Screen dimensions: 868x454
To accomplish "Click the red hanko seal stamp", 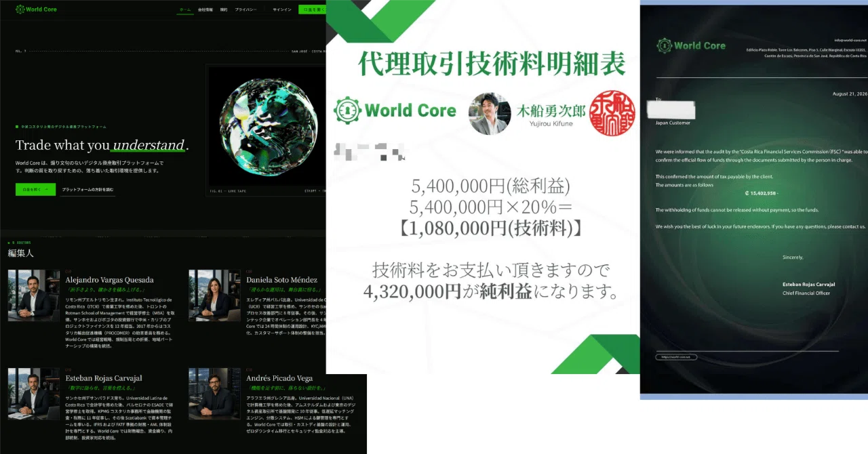I will 611,112.
